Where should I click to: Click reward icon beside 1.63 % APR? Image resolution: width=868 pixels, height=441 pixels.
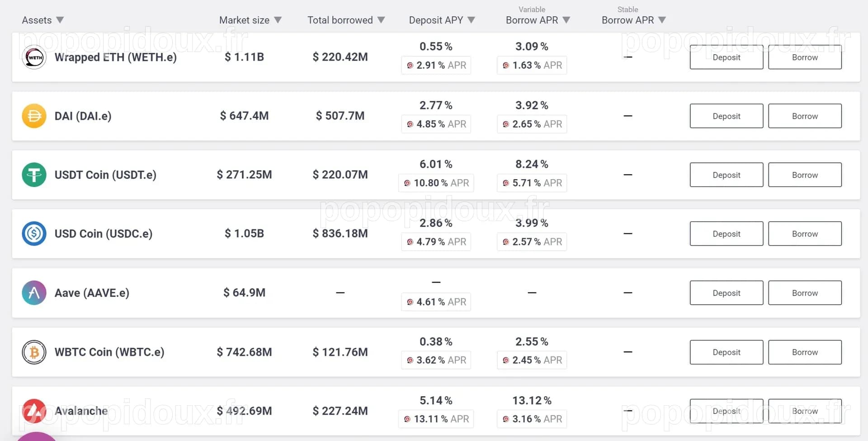point(506,66)
